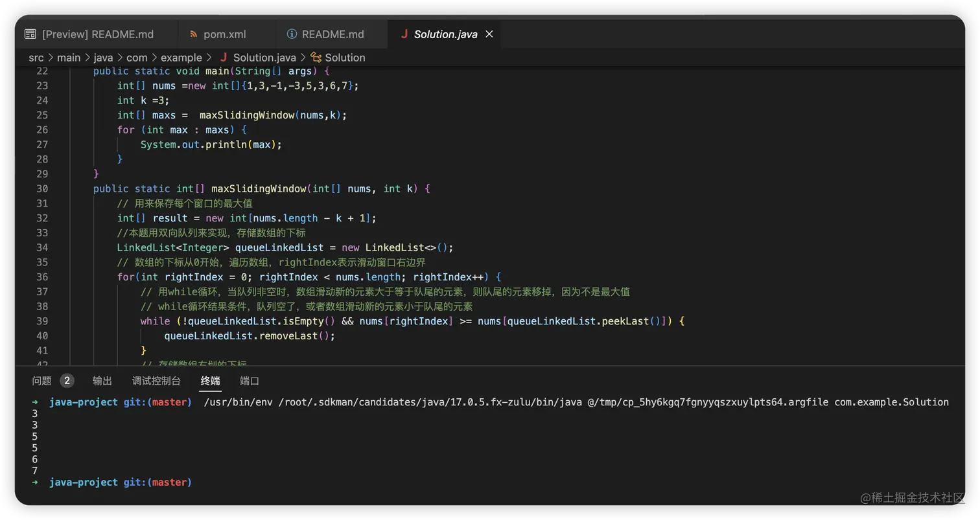Open the 问题 panel tab
980x520 pixels.
(41, 381)
